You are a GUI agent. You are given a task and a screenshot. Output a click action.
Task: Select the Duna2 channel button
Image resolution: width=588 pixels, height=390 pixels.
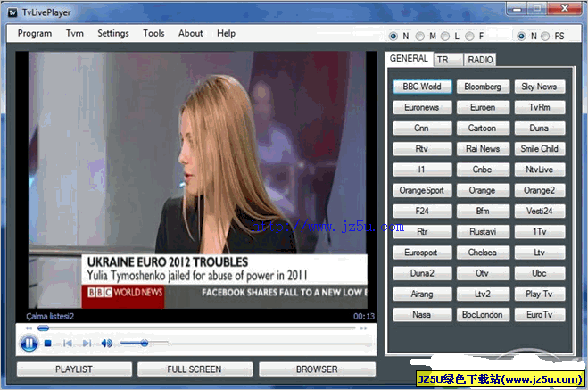pos(422,273)
